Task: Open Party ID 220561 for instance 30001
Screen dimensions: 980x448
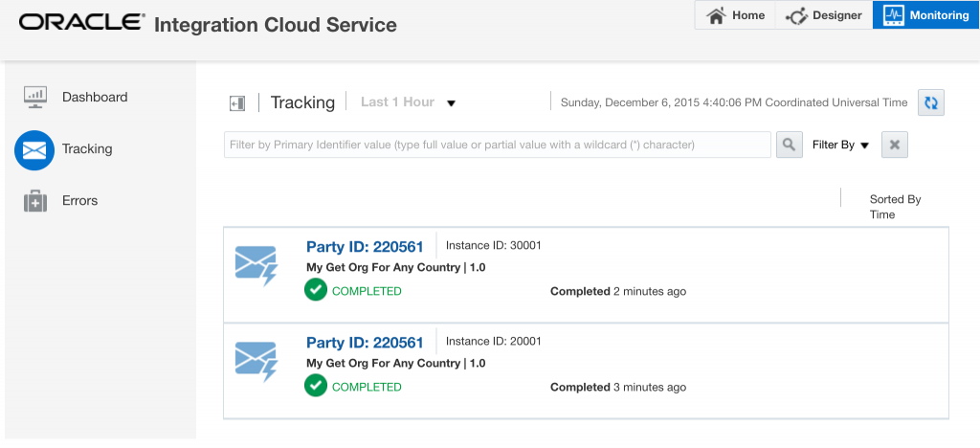Action: 365,247
